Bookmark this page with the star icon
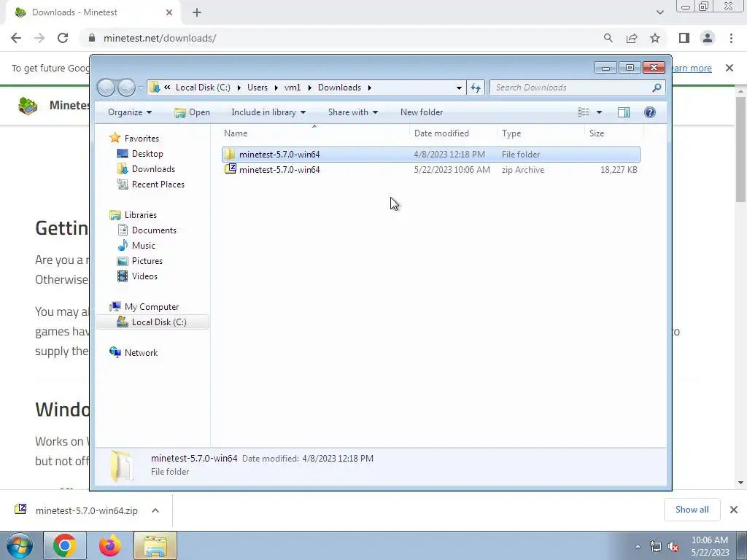Image resolution: width=747 pixels, height=560 pixels. click(655, 38)
